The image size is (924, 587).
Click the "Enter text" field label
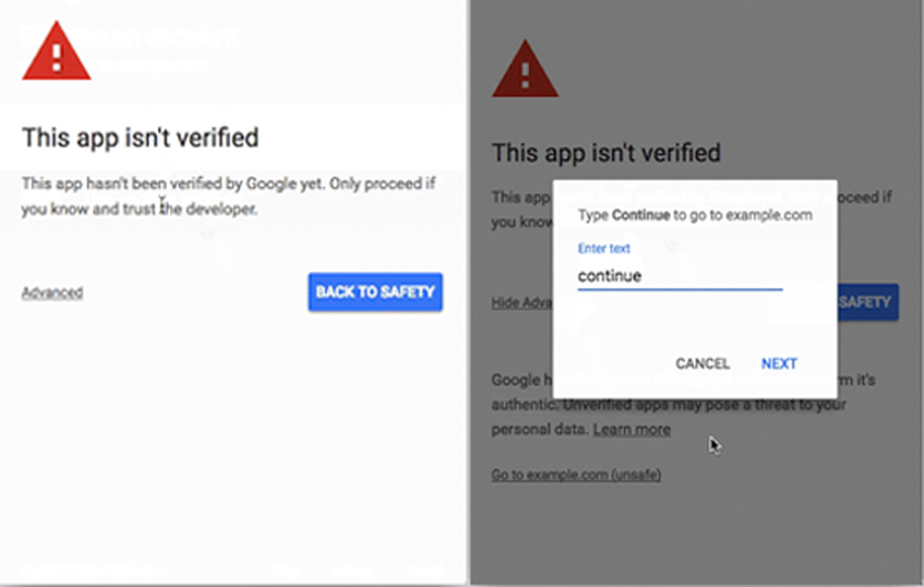[x=604, y=249]
